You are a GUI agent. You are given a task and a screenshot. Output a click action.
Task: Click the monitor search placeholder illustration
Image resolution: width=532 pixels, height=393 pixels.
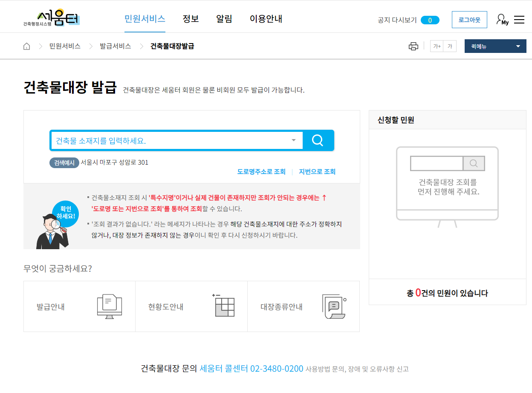click(448, 187)
